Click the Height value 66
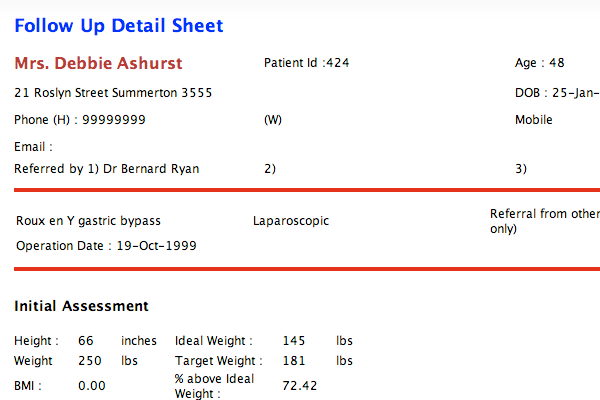The width and height of the screenshot is (600, 400). [x=86, y=341]
